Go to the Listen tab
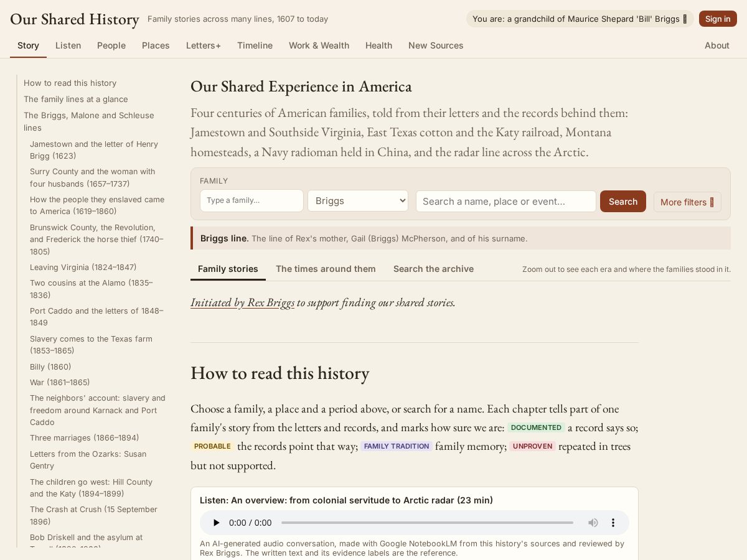747x560 pixels. pyautogui.click(x=68, y=45)
